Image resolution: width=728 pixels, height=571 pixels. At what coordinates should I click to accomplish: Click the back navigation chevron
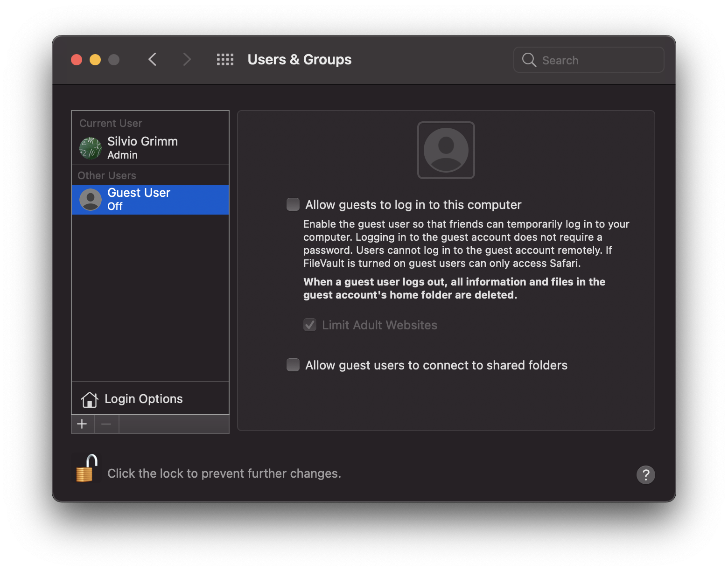152,60
